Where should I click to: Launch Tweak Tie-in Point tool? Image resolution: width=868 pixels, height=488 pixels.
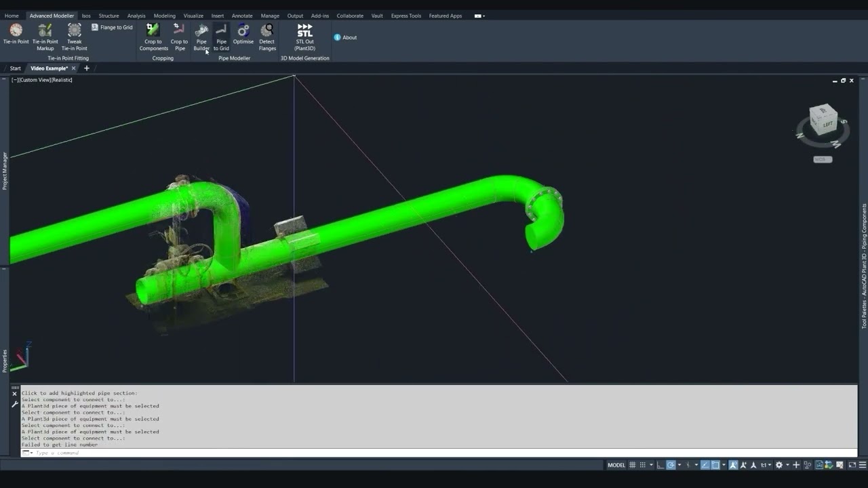74,37
